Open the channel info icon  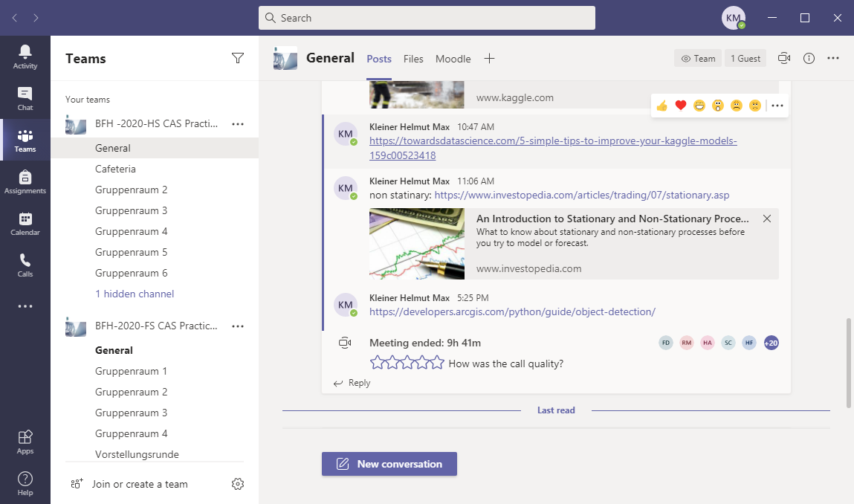pos(809,59)
